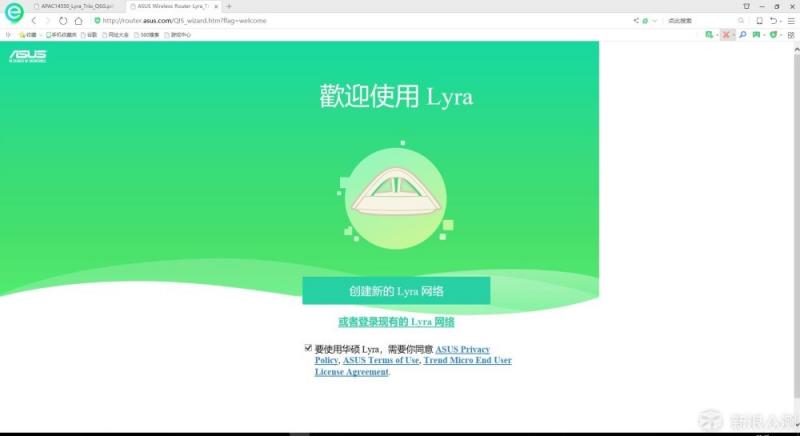This screenshot has height=436, width=800.
Task: Expand the arrow next to screenshot extension
Action: pyautogui.click(x=764, y=35)
